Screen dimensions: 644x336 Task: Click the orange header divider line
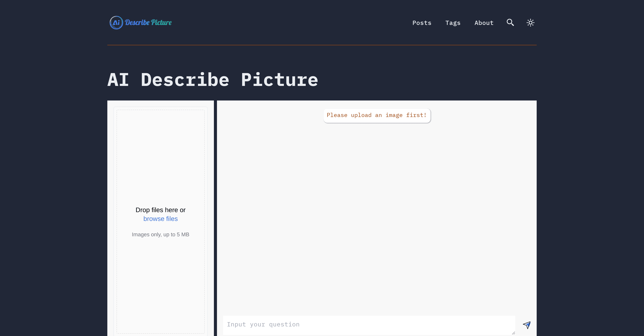[x=322, y=45]
